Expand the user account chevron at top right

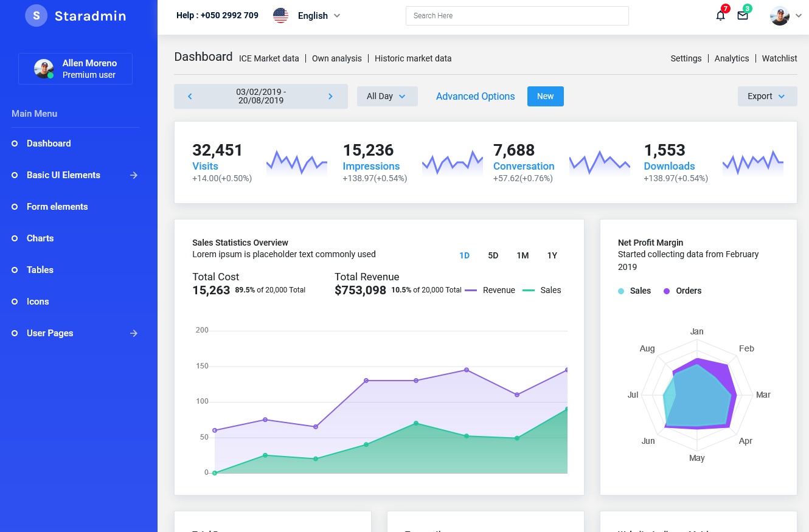799,16
